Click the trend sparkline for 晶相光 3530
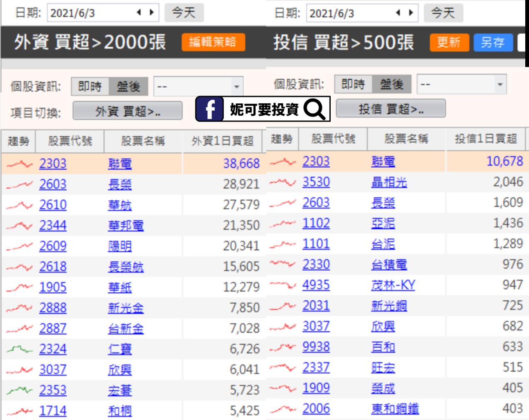529x420 pixels. (x=282, y=182)
